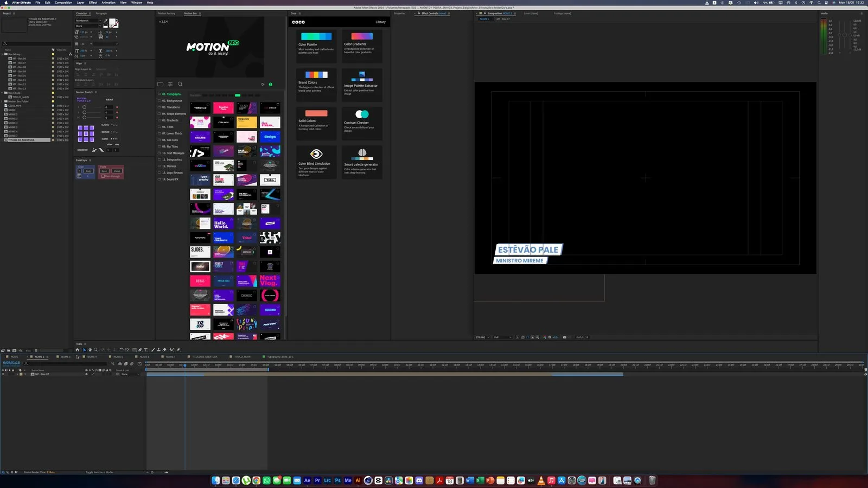Click Copy button in EaseCopy
The width and height of the screenshot is (868, 488).
(88, 171)
